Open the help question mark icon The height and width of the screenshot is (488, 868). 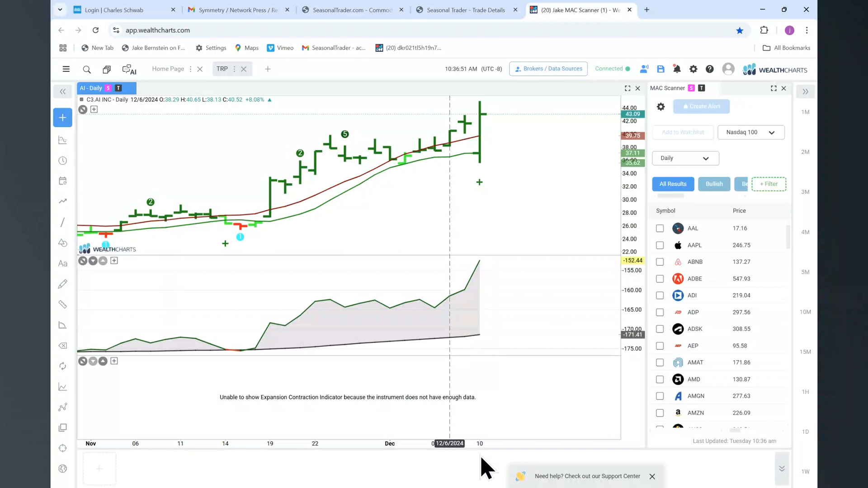pos(710,69)
